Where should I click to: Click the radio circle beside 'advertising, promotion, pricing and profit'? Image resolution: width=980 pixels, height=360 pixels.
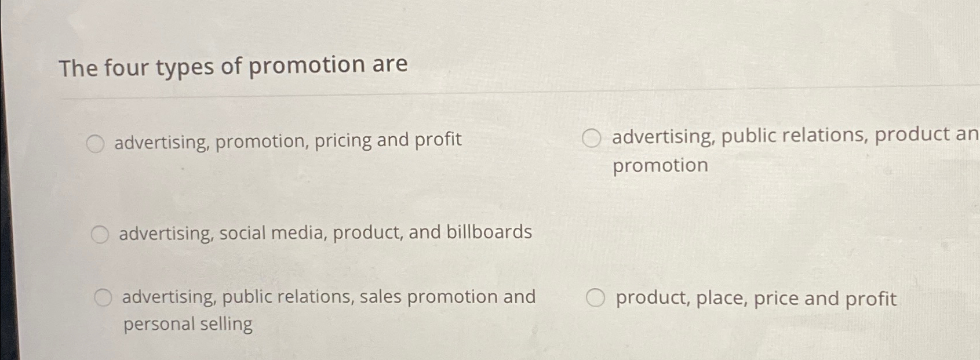coord(95,143)
